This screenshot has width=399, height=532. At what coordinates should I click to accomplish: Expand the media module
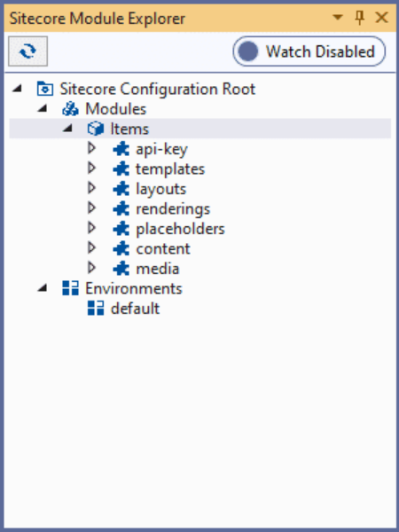tap(91, 269)
